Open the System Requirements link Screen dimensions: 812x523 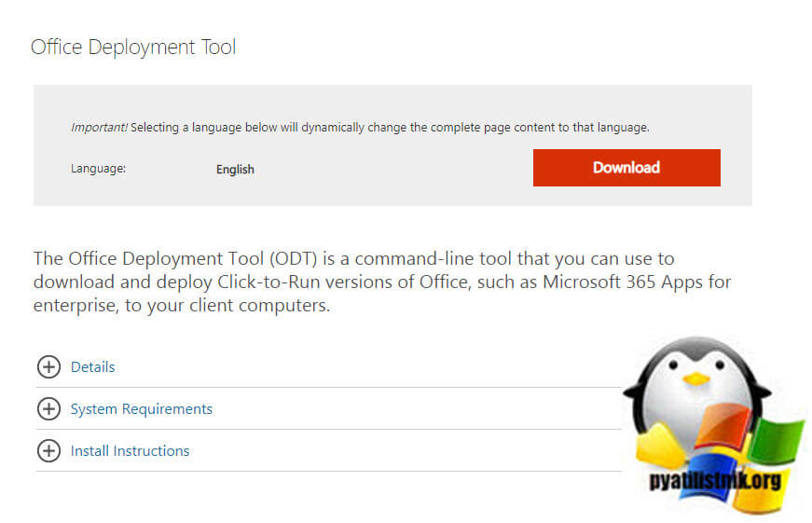point(142,409)
